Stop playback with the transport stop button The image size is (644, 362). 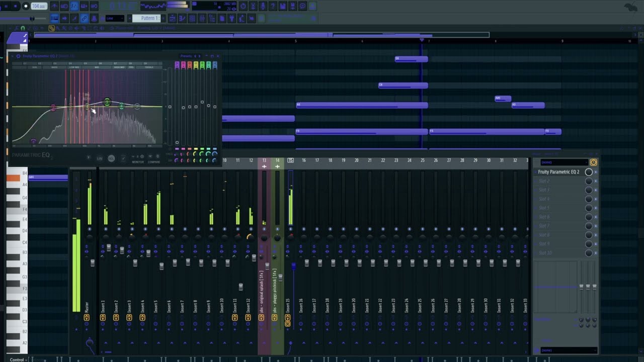[15, 6]
